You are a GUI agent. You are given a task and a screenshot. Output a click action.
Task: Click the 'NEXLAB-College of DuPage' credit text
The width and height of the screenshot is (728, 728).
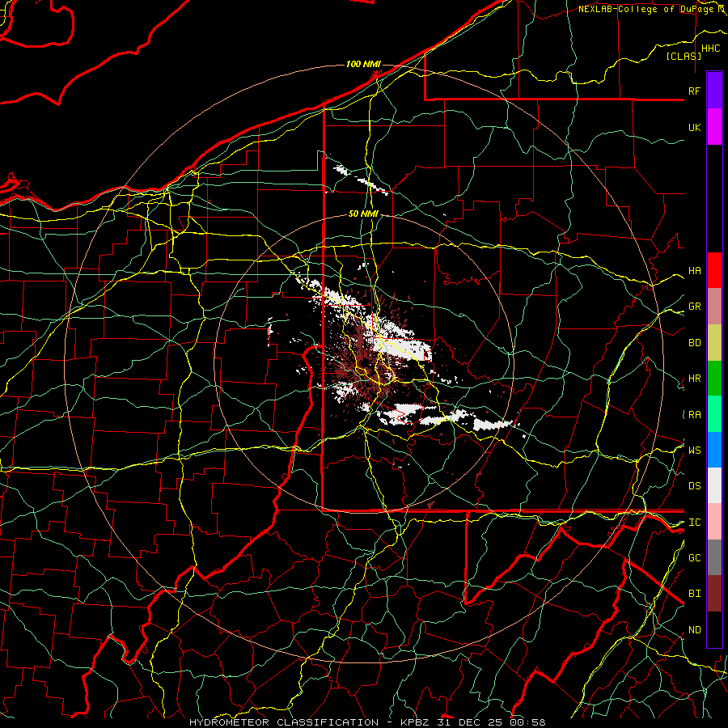pyautogui.click(x=646, y=9)
